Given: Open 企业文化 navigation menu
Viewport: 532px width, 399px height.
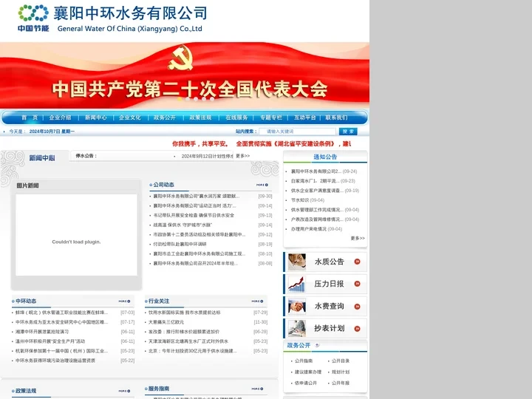Looking at the screenshot, I should point(129,117).
